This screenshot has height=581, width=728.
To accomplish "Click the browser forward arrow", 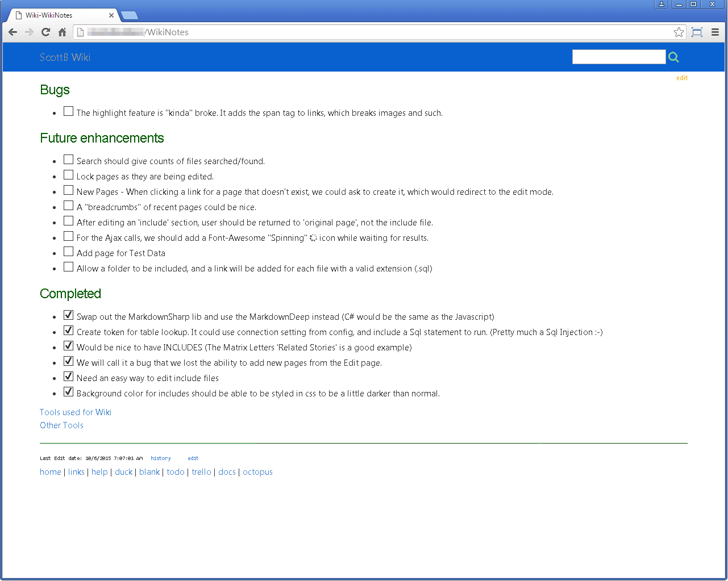I will pos(29,32).
